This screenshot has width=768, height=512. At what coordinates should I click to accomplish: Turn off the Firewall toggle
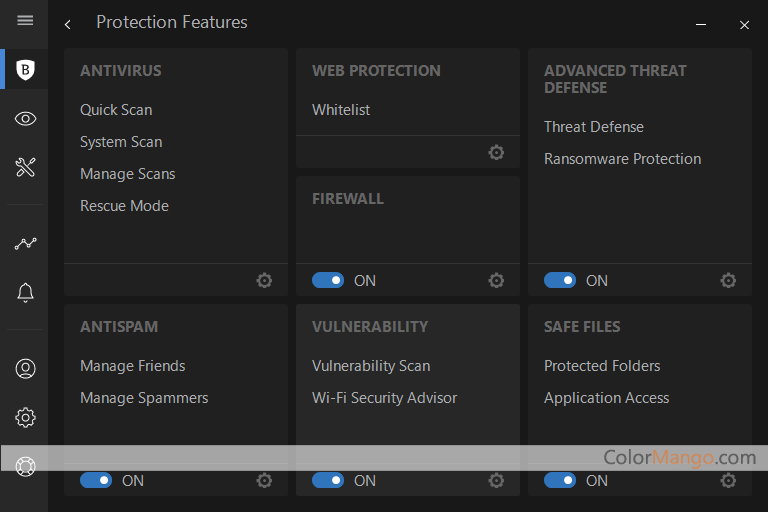pos(328,281)
